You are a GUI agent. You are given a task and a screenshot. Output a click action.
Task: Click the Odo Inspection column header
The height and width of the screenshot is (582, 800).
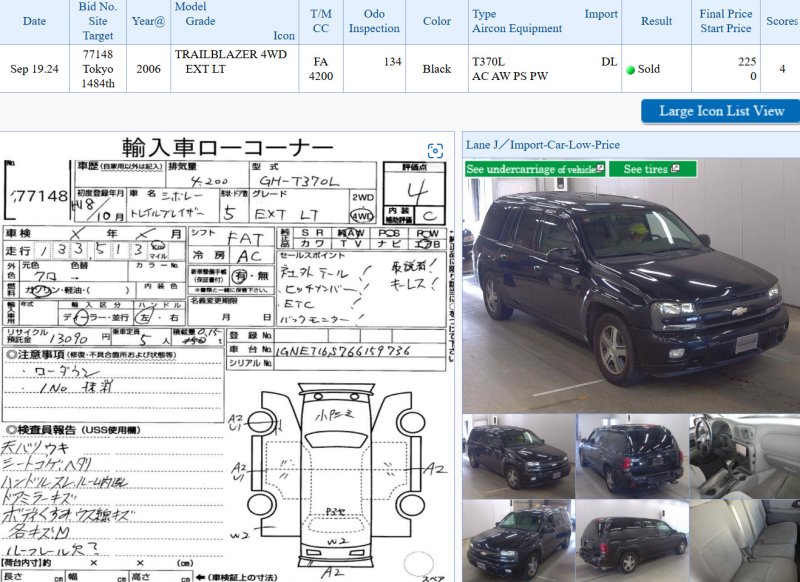[374, 21]
